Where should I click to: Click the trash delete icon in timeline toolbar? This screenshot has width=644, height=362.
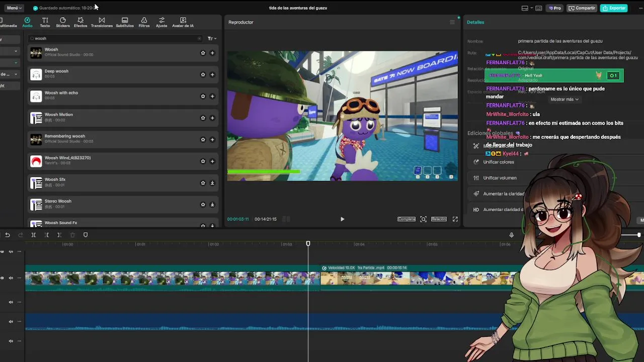coord(72,235)
